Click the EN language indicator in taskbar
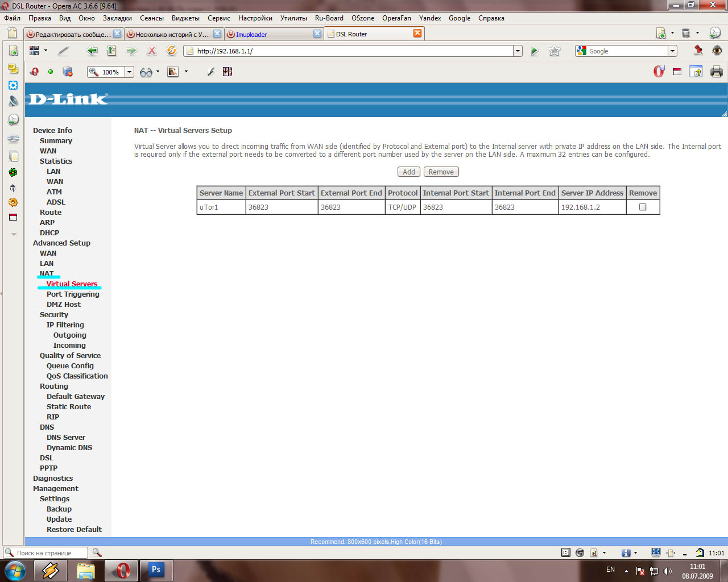The width and height of the screenshot is (728, 582). click(610, 569)
